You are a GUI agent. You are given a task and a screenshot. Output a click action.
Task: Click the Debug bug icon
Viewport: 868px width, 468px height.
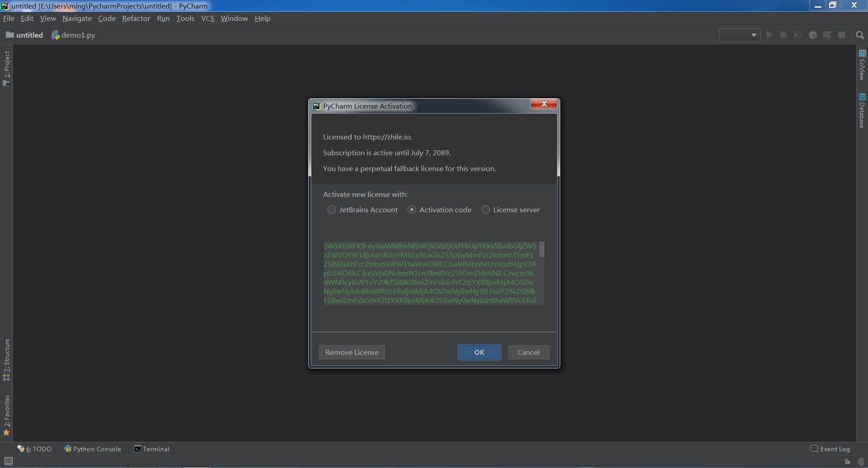point(783,35)
